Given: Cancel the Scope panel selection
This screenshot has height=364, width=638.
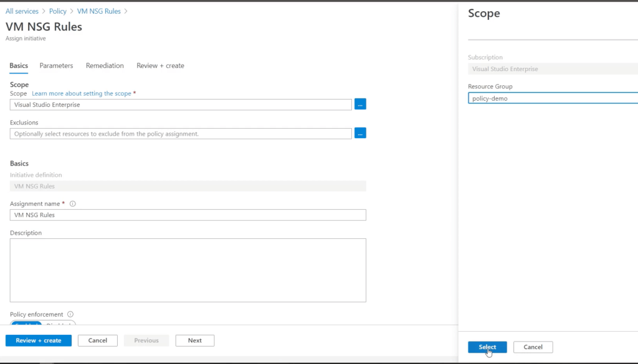Looking at the screenshot, I should (533, 347).
